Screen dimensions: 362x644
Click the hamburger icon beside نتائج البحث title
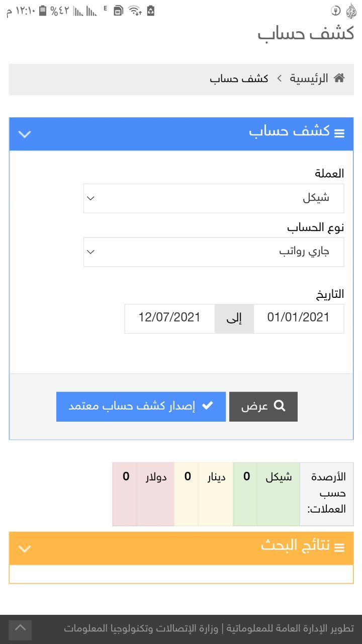pos(339,547)
